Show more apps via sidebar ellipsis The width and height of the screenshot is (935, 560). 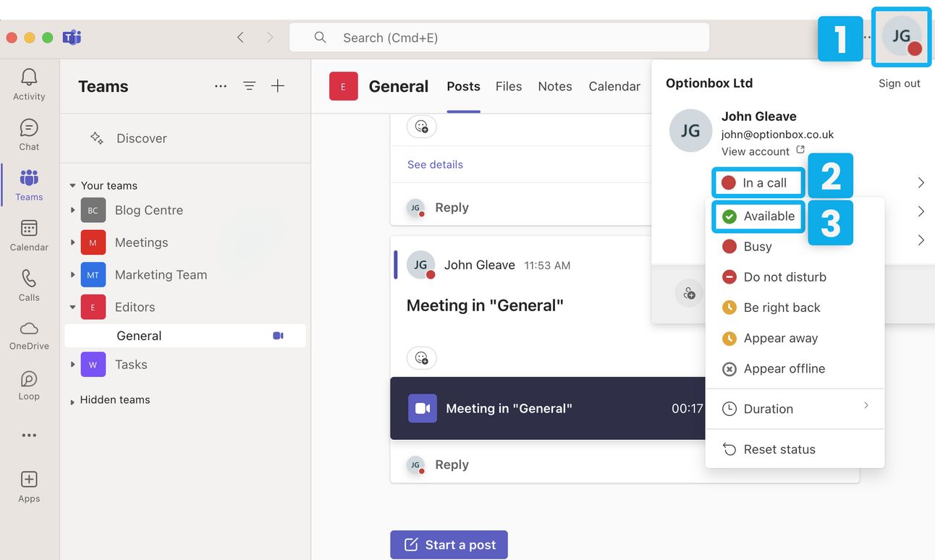[x=29, y=436]
